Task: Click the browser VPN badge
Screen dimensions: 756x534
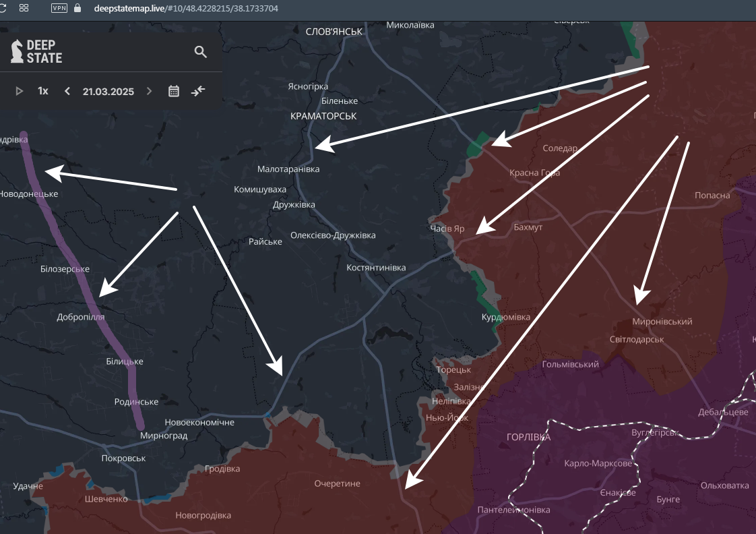Action: pos(59,8)
